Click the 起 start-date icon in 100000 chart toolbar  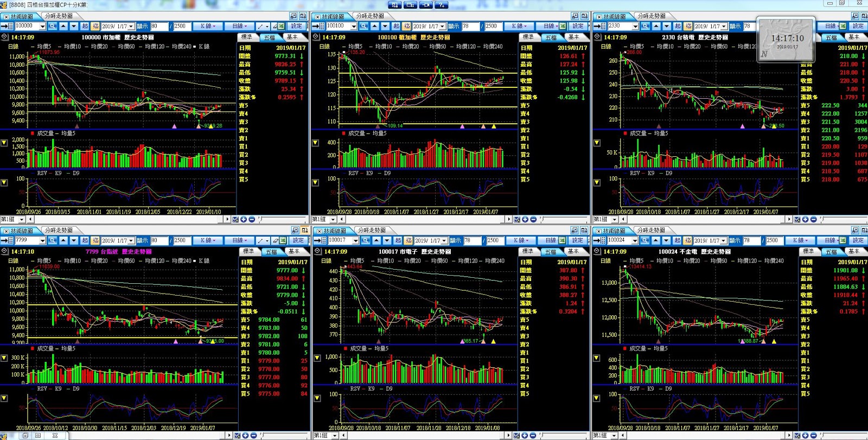click(85, 26)
